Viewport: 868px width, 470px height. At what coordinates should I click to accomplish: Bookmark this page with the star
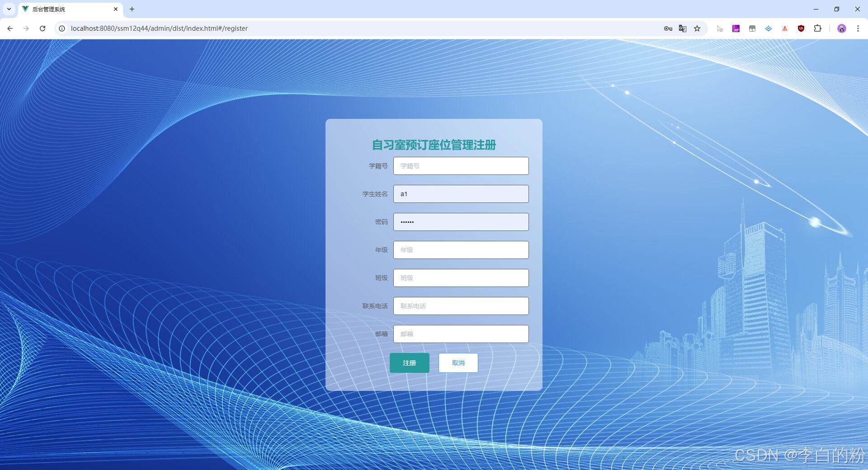[697, 28]
